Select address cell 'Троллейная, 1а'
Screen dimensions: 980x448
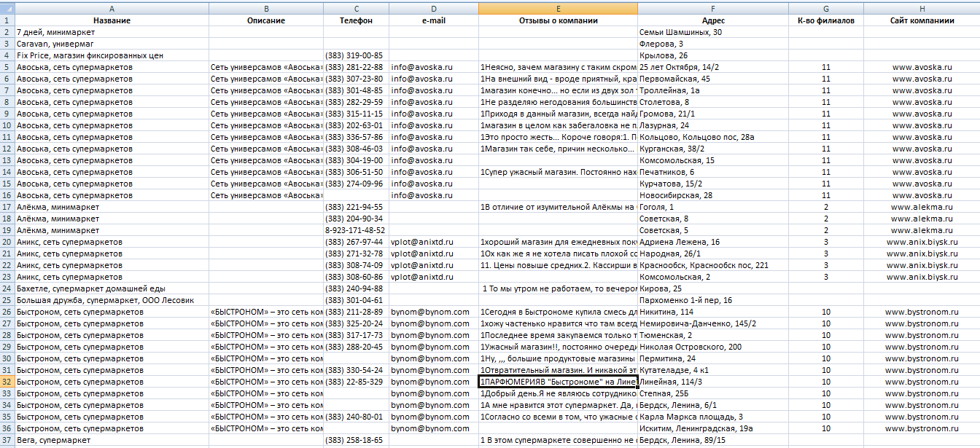pos(712,90)
